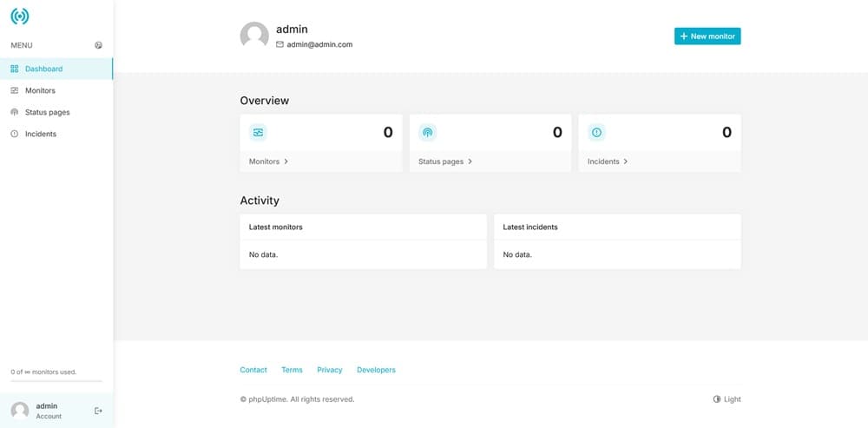The image size is (868, 428).
Task: Click the admin@admin.com email address
Action: point(319,44)
